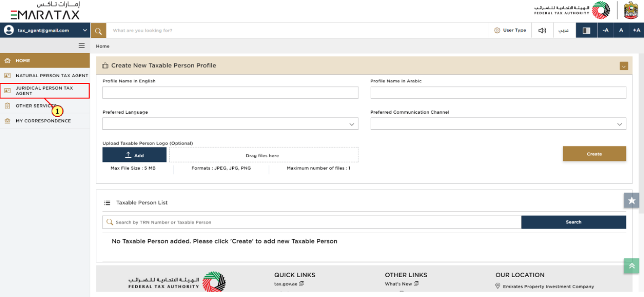Collapse sidebar with hamburger menu icon
The height and width of the screenshot is (297, 644).
pos(82,45)
